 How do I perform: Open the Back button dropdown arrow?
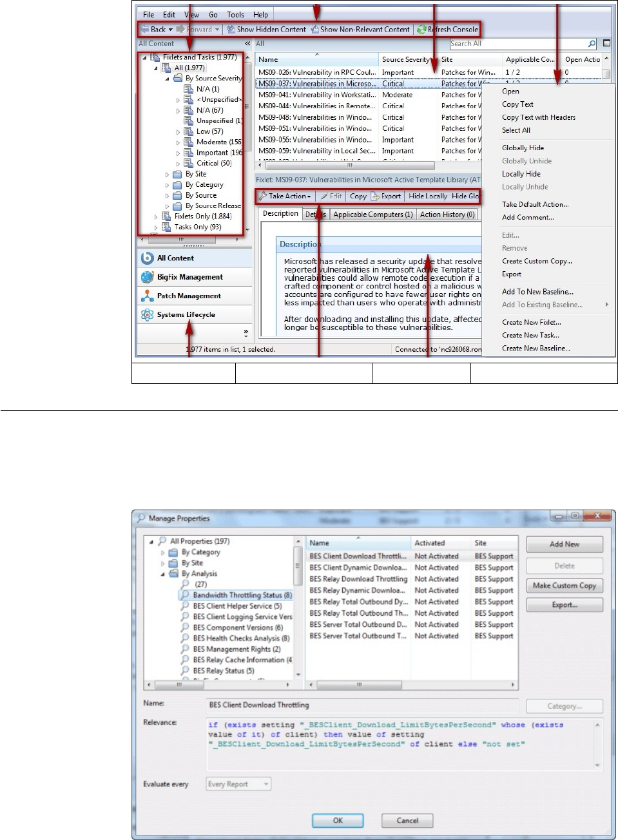pyautogui.click(x=170, y=30)
